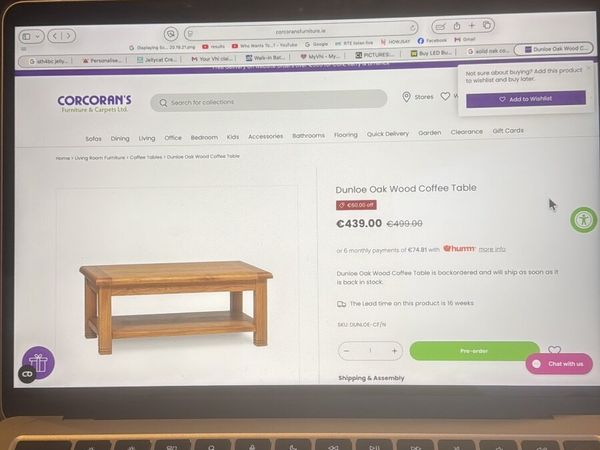
Task: Open the Chat with us widget
Action: 559,364
